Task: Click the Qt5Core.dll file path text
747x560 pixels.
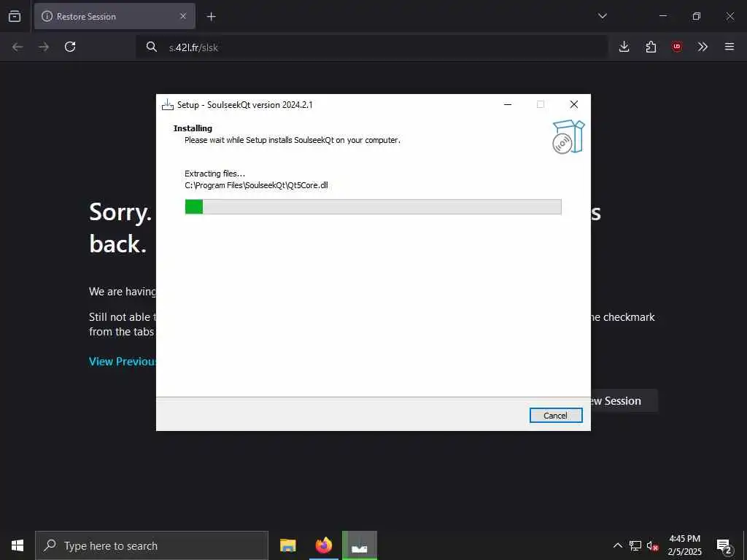Action: [x=256, y=185]
